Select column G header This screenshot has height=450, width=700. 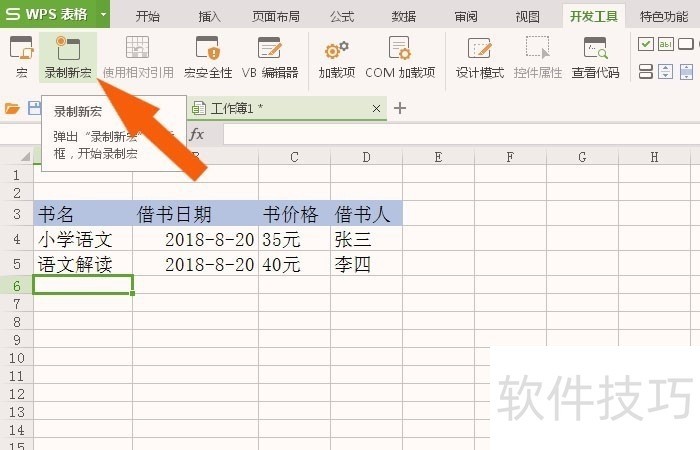[582, 157]
